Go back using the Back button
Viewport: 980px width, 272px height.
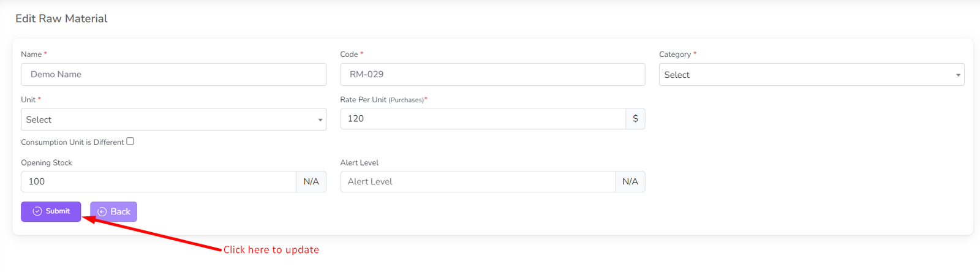pyautogui.click(x=114, y=212)
